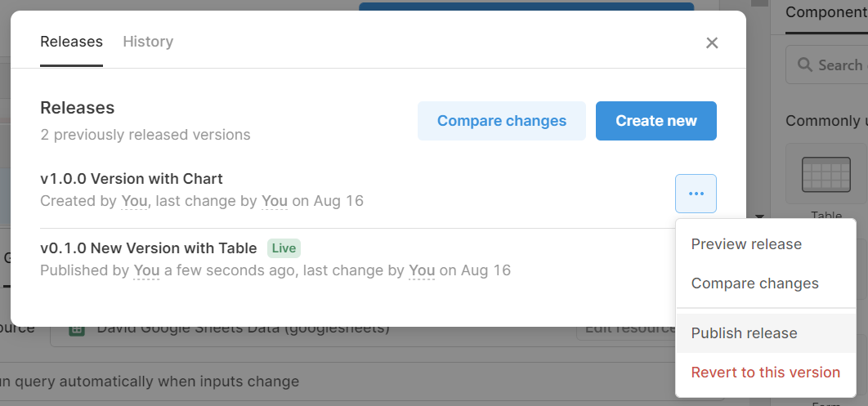Choose Publish release from the menu

tap(744, 333)
